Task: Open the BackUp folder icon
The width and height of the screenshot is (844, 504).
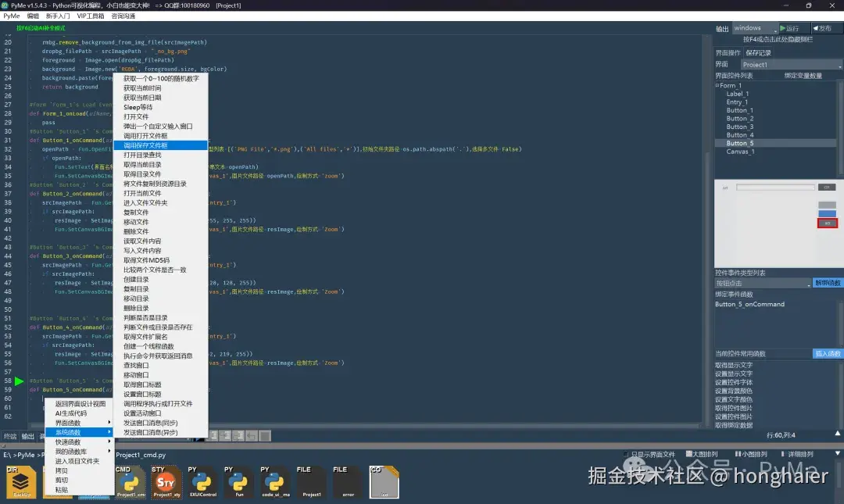Action: pos(22,482)
